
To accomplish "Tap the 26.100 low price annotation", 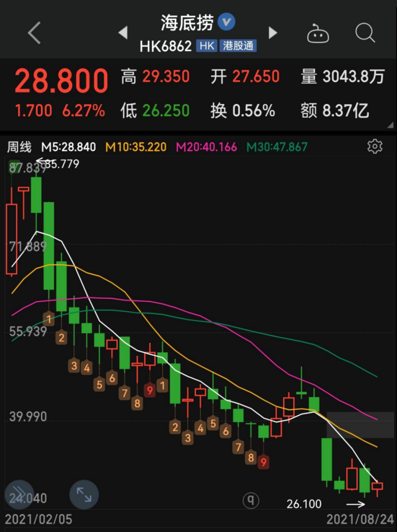I will pyautogui.click(x=304, y=504).
